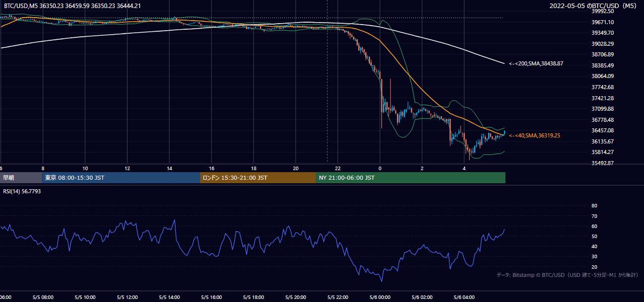Click the '5/6 02:00' time axis label

pos(422,297)
